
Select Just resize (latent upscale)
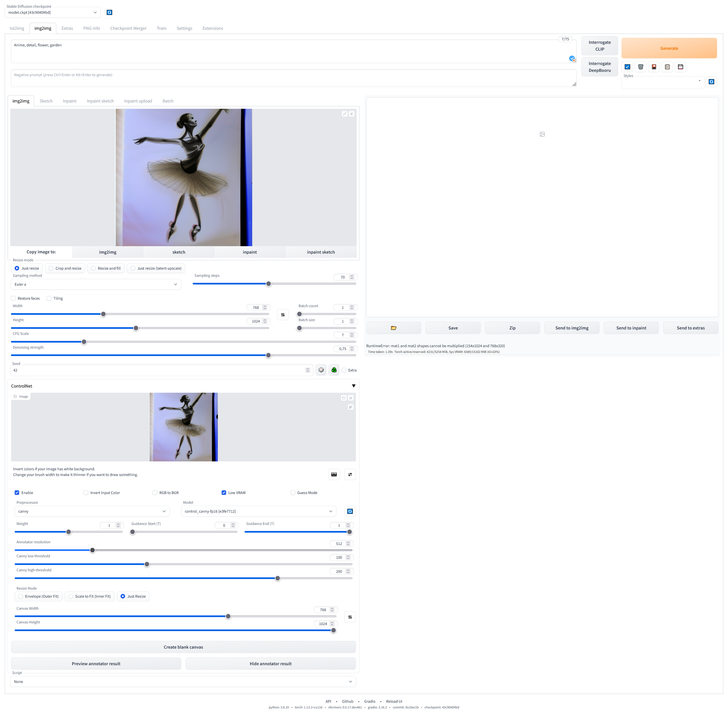click(x=156, y=268)
